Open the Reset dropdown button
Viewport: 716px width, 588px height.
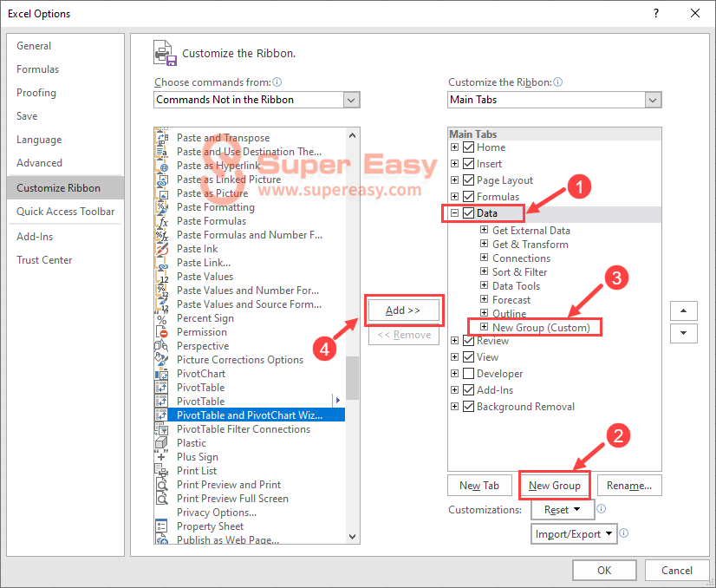pos(563,509)
